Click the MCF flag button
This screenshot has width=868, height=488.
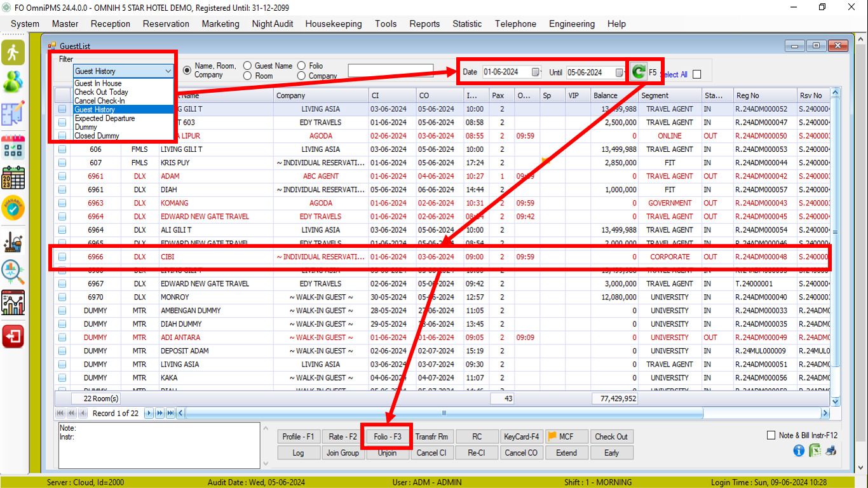[566, 437]
